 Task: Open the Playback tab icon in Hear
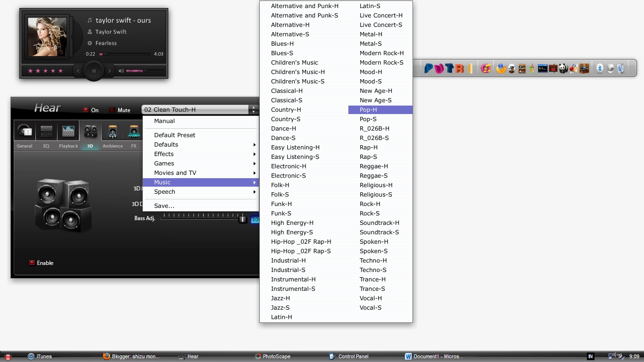(68, 131)
